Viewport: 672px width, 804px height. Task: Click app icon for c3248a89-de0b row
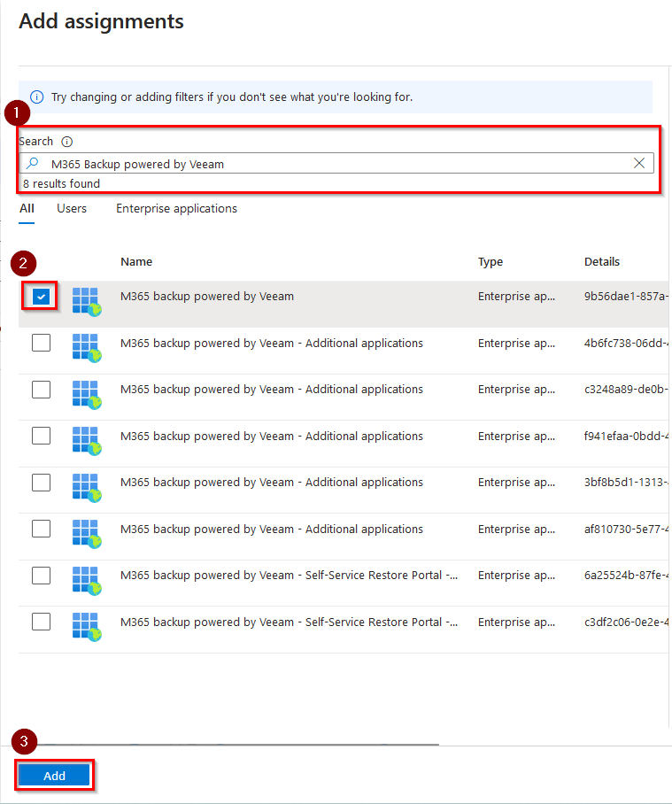[x=87, y=395]
